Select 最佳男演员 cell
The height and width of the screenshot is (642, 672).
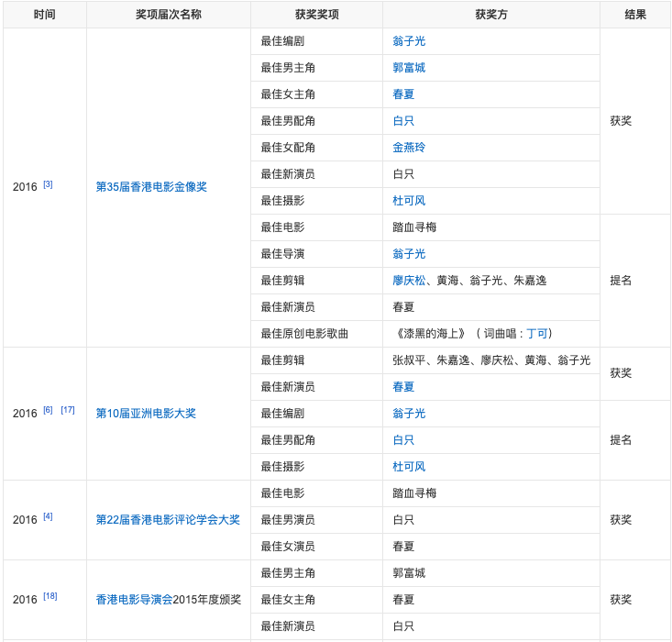316,520
